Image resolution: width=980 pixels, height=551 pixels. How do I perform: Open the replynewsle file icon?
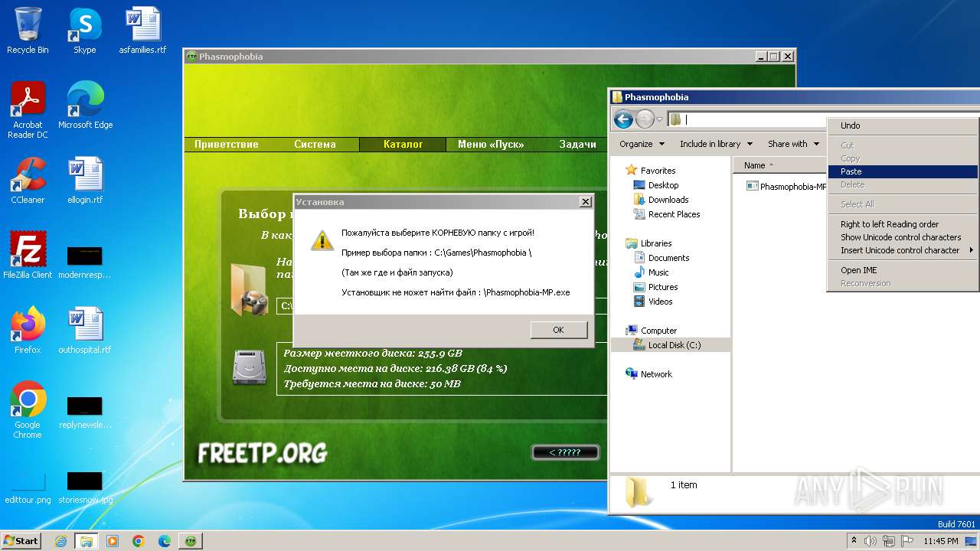pyautogui.click(x=85, y=412)
